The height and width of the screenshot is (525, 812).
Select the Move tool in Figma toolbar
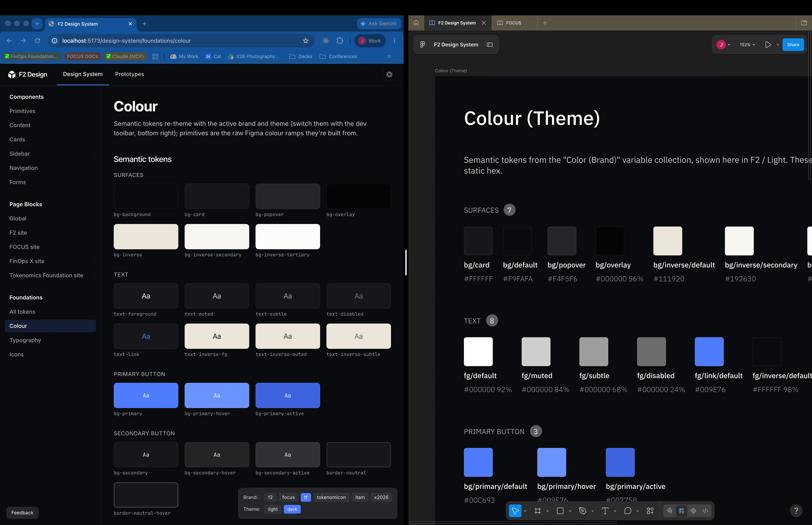pyautogui.click(x=515, y=511)
